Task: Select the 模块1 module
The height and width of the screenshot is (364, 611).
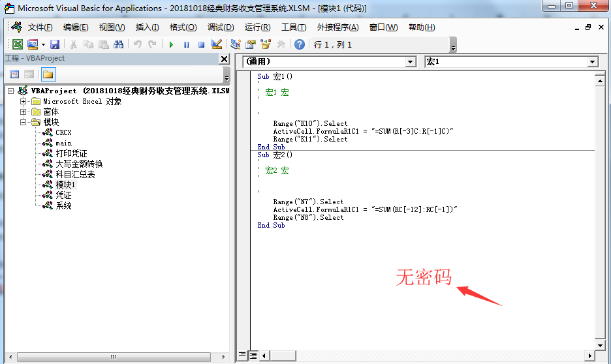Action: click(65, 185)
